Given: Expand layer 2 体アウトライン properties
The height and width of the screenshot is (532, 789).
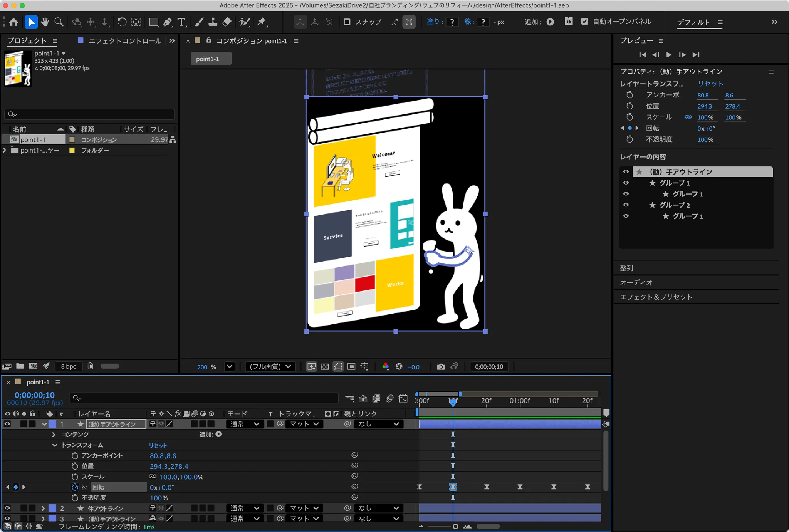Looking at the screenshot, I should pos(43,508).
